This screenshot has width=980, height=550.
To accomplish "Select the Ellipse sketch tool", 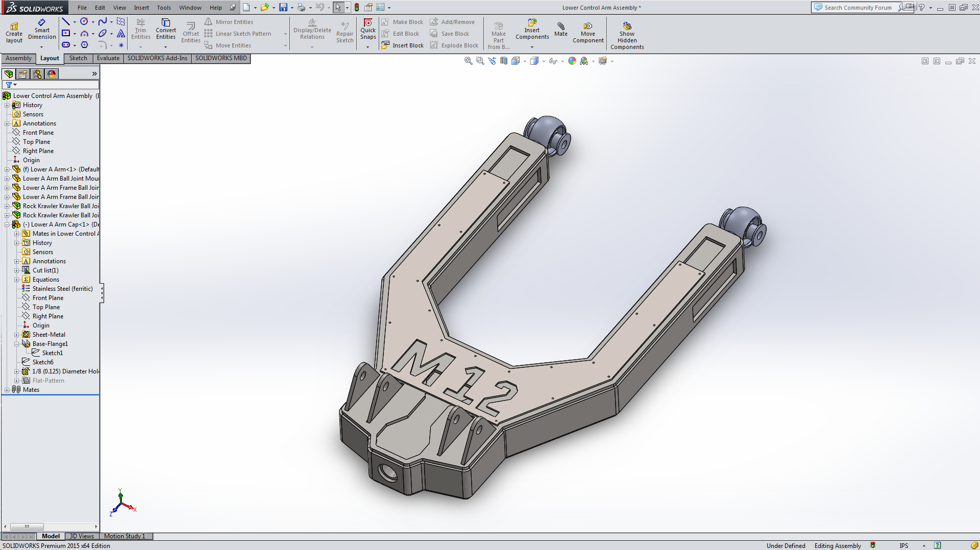I will tap(103, 33).
